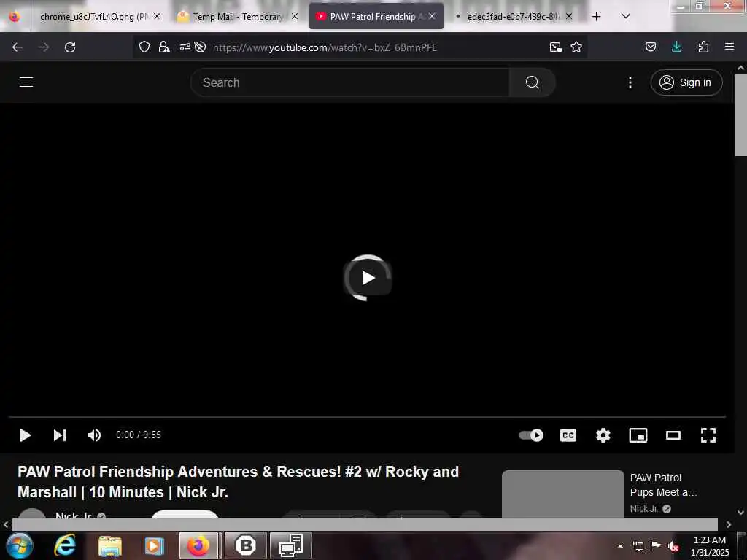Bookmark this page with the star icon
The height and width of the screenshot is (560, 747).
[576, 47]
